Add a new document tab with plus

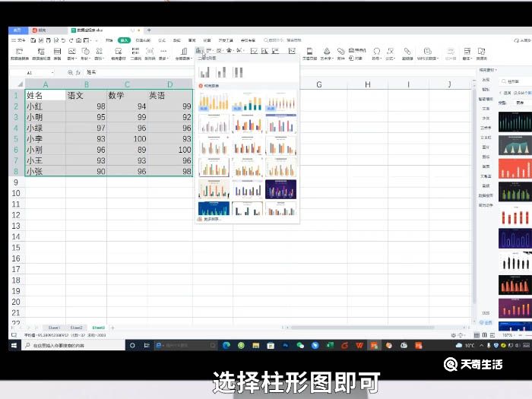pyautogui.click(x=149, y=30)
